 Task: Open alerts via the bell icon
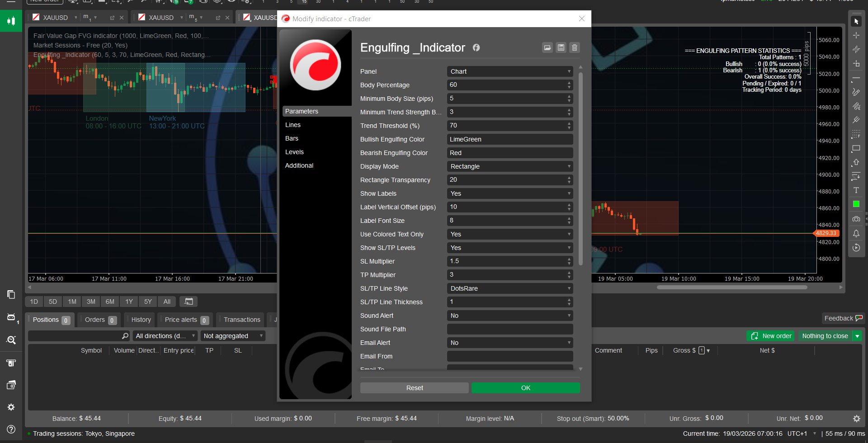coord(856,233)
